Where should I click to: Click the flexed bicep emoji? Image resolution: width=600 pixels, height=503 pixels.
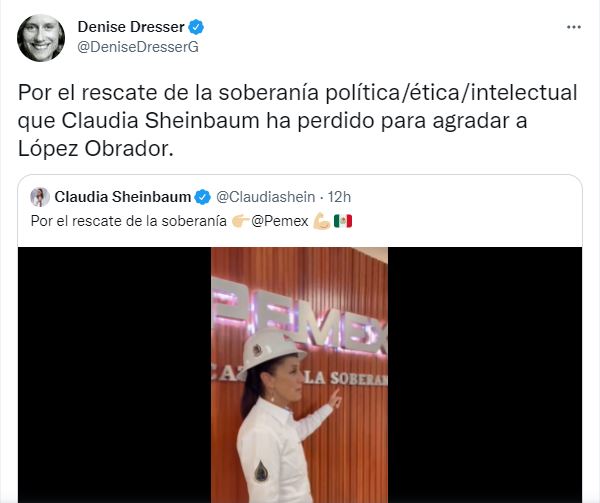[321, 221]
